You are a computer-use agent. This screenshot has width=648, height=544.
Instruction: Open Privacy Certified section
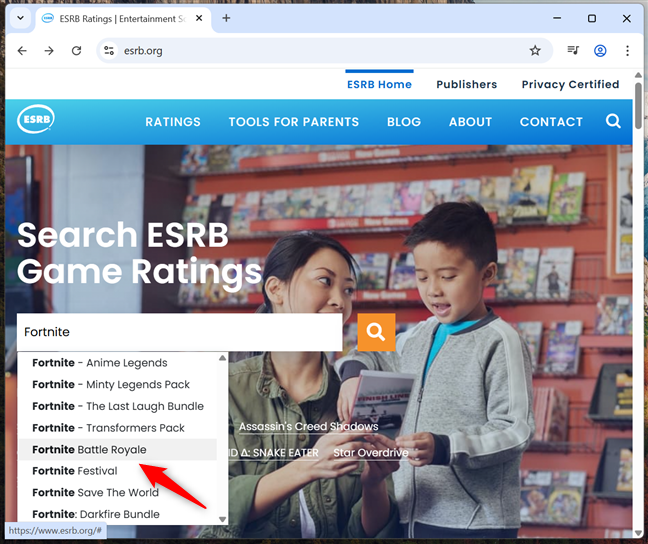pyautogui.click(x=570, y=84)
